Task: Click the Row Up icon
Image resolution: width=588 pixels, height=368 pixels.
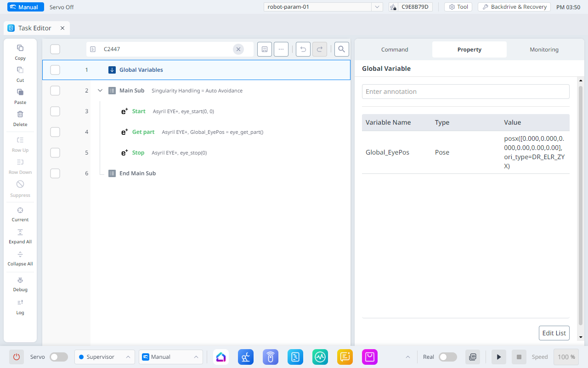Action: pyautogui.click(x=20, y=140)
